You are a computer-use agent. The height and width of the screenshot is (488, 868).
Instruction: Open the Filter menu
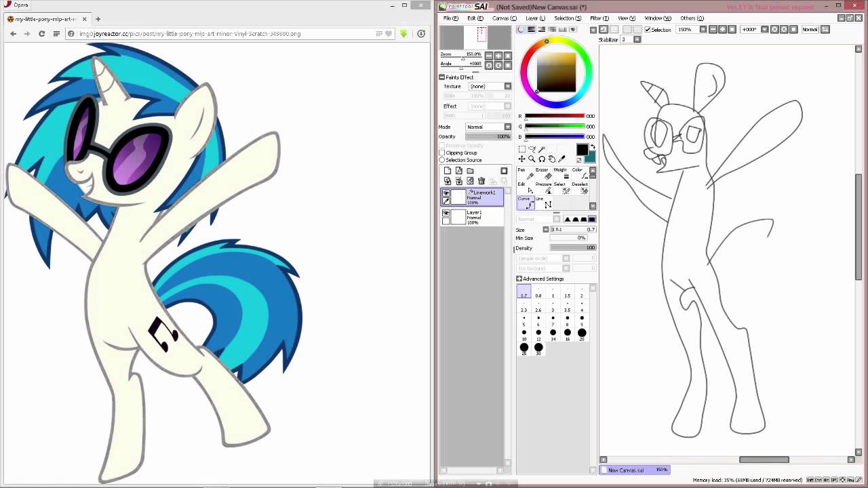pyautogui.click(x=599, y=18)
